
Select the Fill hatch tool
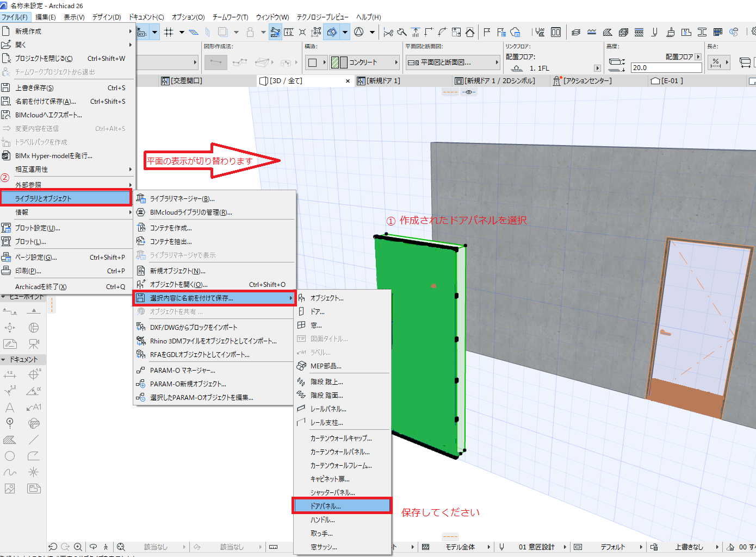(10, 440)
